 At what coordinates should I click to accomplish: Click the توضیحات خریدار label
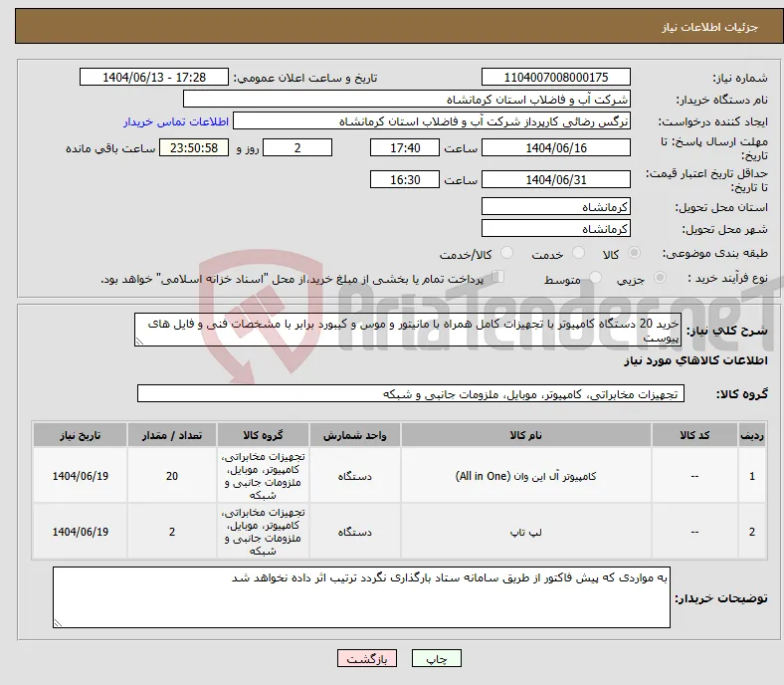coord(721,598)
